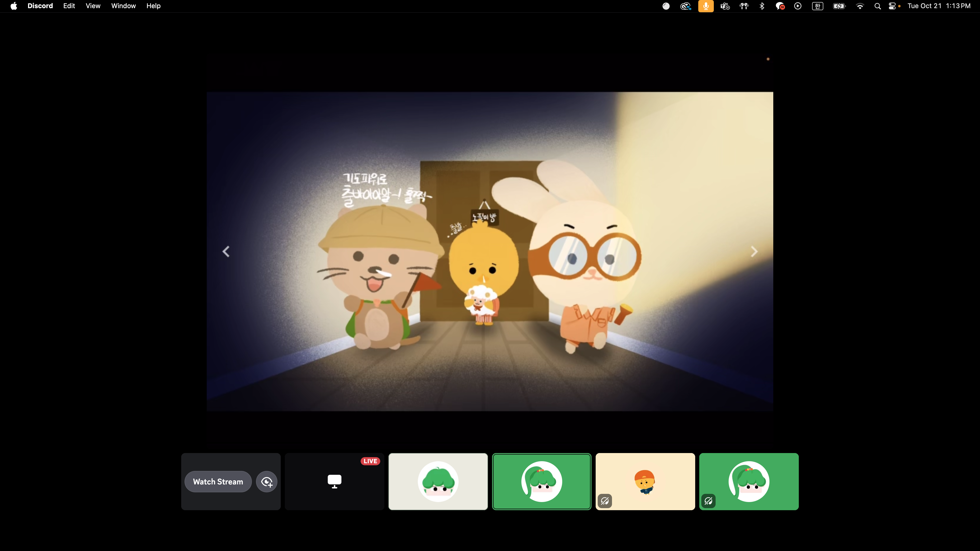The image size is (980, 551).
Task: Open the AirPods menu bar icon
Action: pos(744,6)
